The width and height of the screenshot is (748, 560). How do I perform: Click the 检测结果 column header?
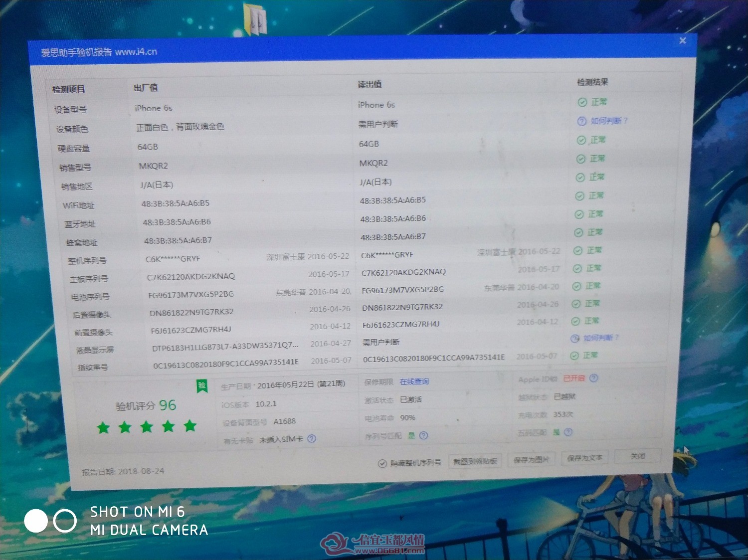pos(592,82)
